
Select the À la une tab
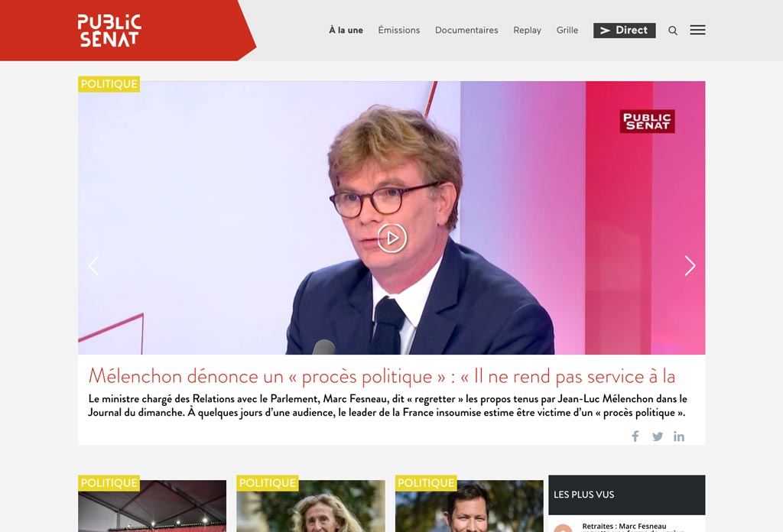(x=346, y=31)
